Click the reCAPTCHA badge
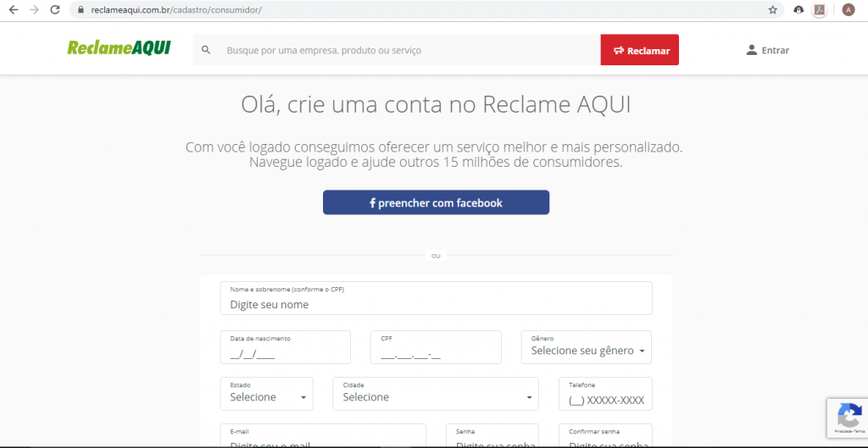 (x=848, y=418)
